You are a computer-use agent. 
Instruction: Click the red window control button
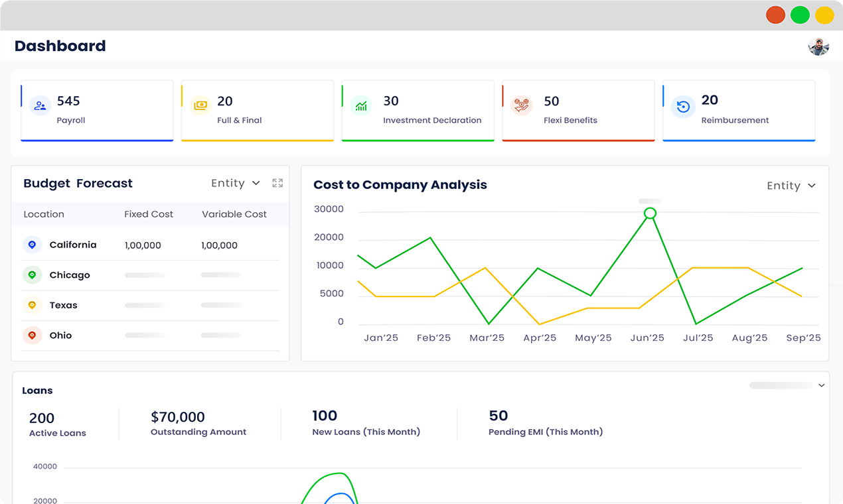(x=775, y=15)
